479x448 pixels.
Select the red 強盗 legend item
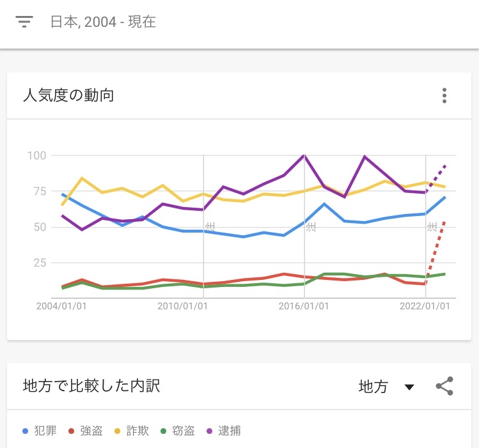[x=86, y=431]
